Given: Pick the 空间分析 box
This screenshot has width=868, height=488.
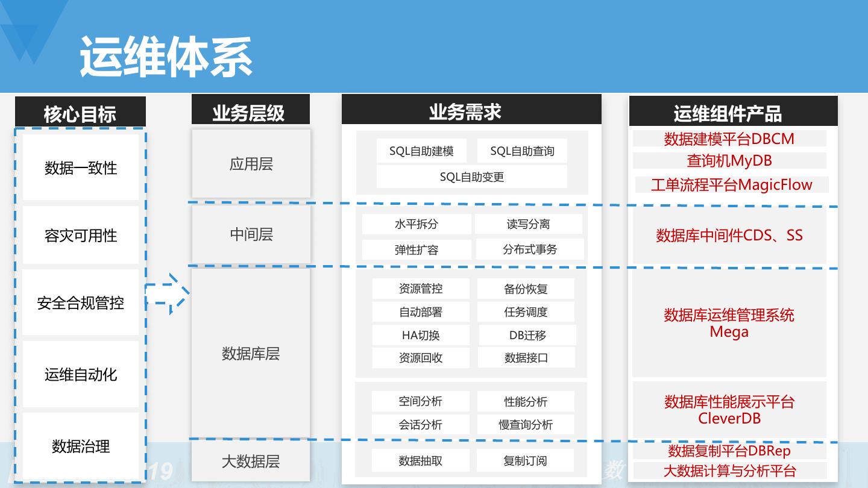Looking at the screenshot, I should point(420,401).
